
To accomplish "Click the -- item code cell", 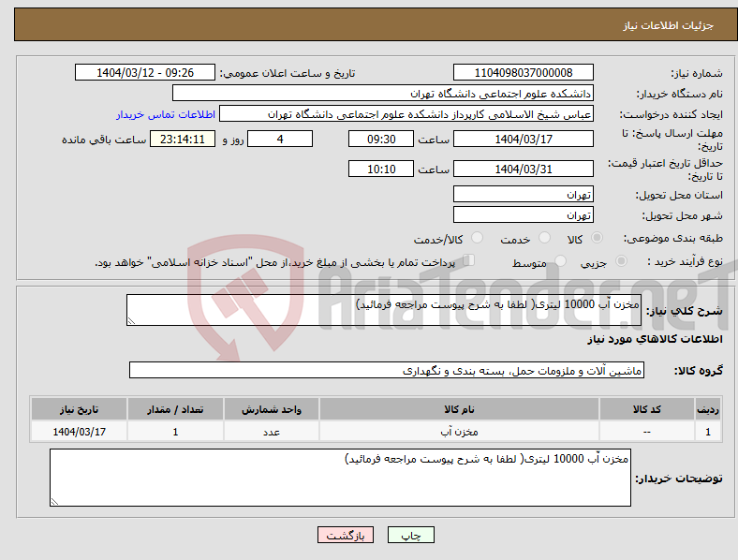I will pyautogui.click(x=647, y=431).
